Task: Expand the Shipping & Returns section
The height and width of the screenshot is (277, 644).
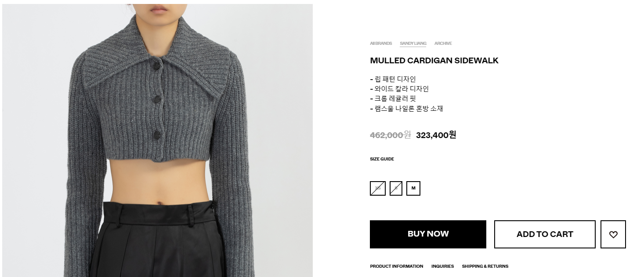Action: pyautogui.click(x=485, y=266)
